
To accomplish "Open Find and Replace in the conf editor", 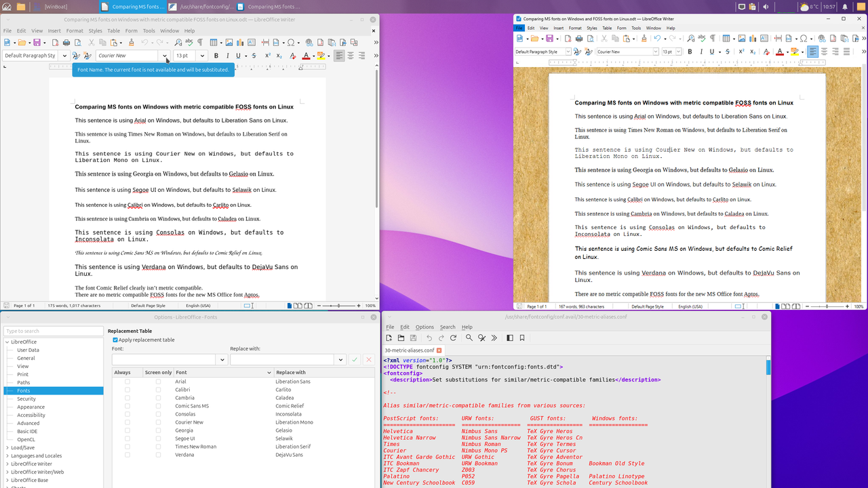I will coord(481,338).
